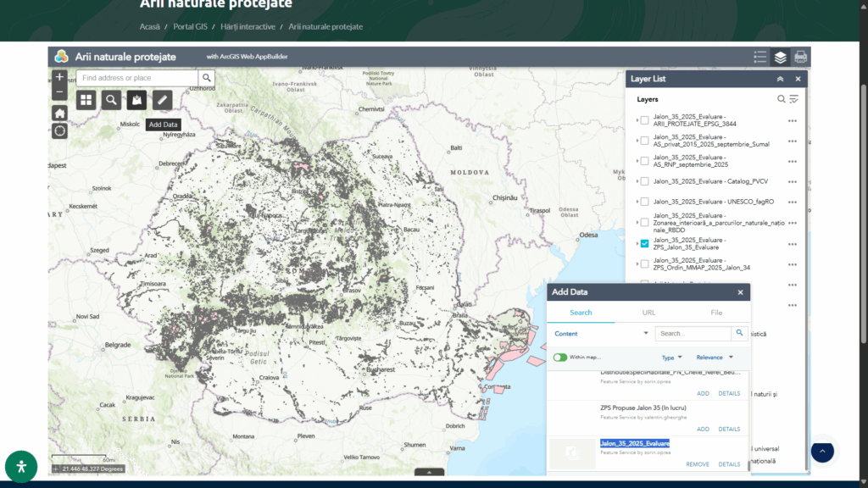Screen dimensions: 868x488
Task: Open the Legend list icon in header
Action: (x=760, y=57)
